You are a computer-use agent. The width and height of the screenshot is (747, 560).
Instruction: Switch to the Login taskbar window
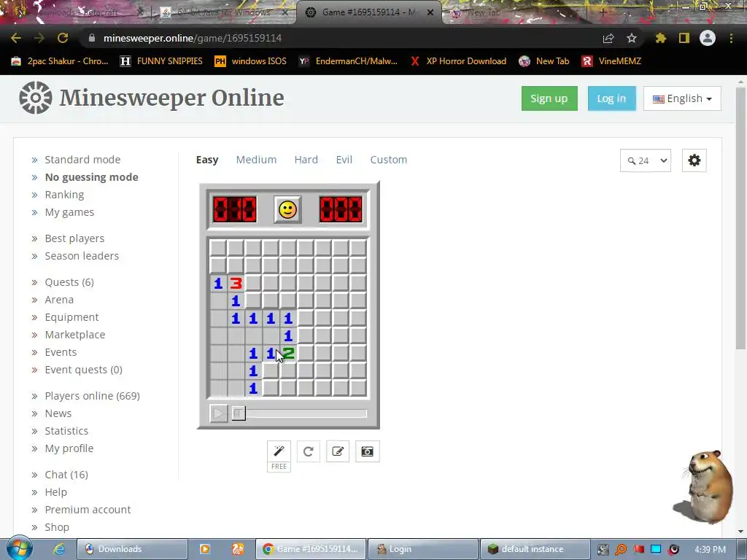point(423,549)
